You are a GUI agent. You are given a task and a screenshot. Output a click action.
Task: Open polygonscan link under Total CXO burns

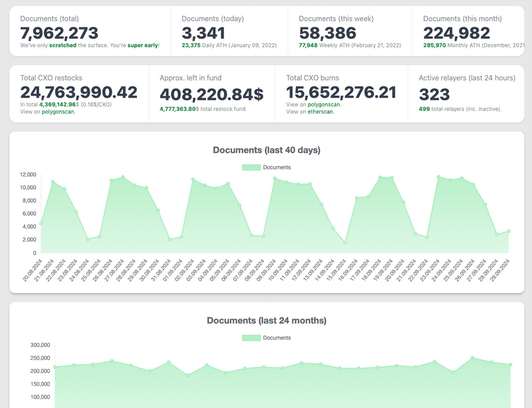click(324, 105)
